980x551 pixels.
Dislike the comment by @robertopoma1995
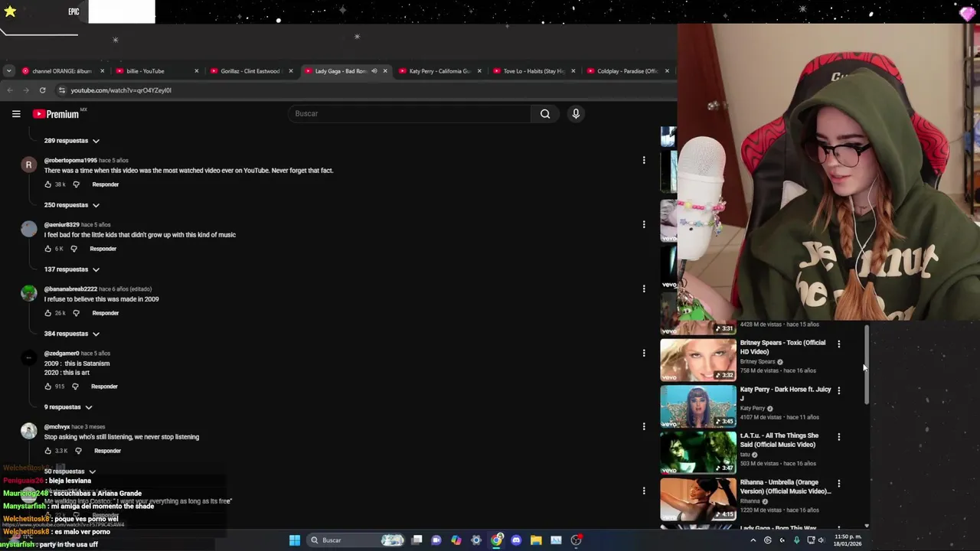pyautogui.click(x=76, y=184)
